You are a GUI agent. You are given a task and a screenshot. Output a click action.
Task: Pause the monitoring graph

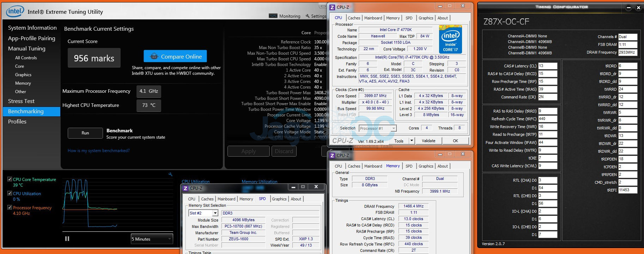pyautogui.click(x=67, y=239)
